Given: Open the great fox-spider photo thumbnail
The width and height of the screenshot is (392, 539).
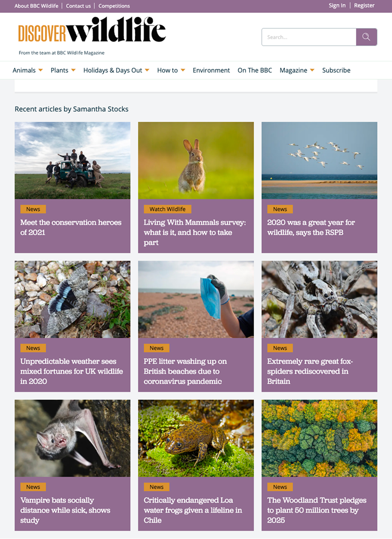Looking at the screenshot, I should pos(319,299).
